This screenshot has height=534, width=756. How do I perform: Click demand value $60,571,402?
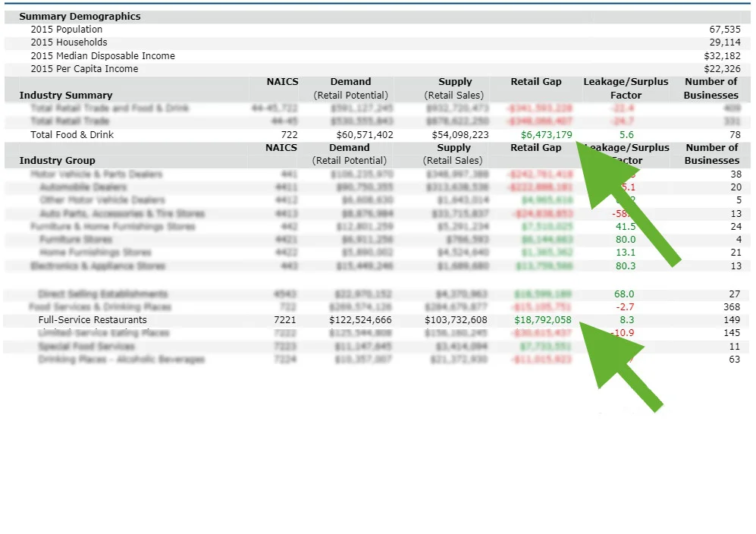[x=365, y=135]
